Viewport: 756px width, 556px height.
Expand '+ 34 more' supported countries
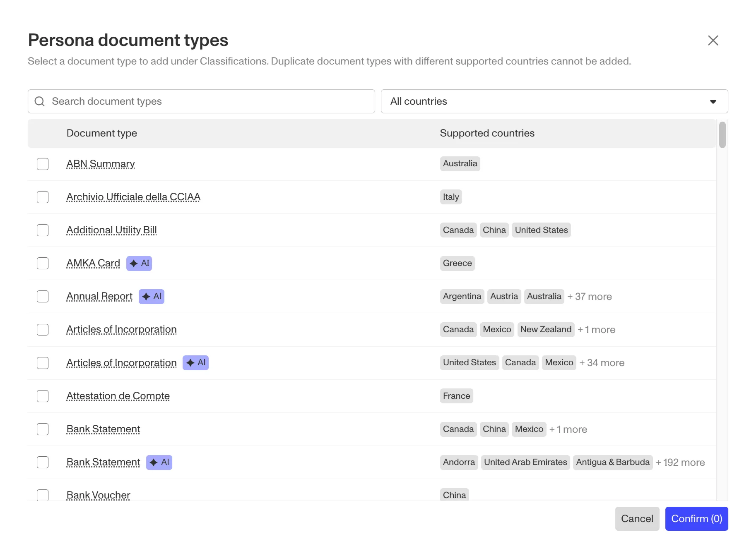(602, 363)
